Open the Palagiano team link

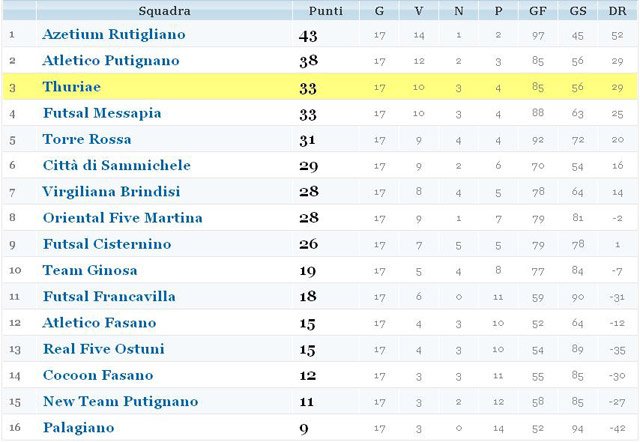pos(78,427)
